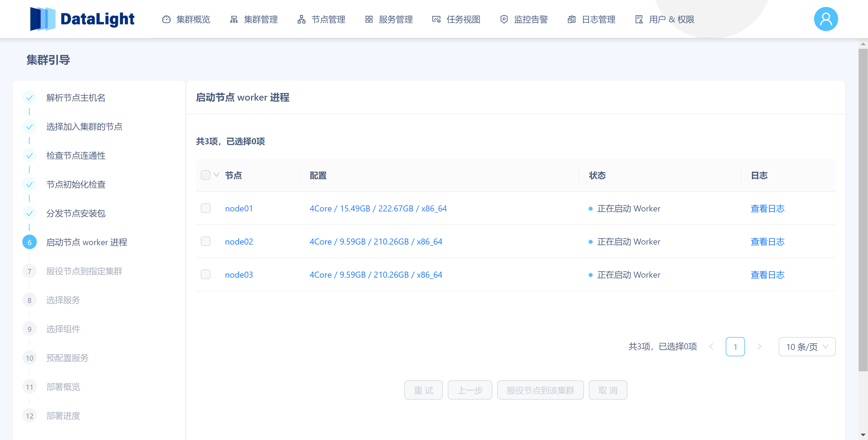View log for node03

767,275
